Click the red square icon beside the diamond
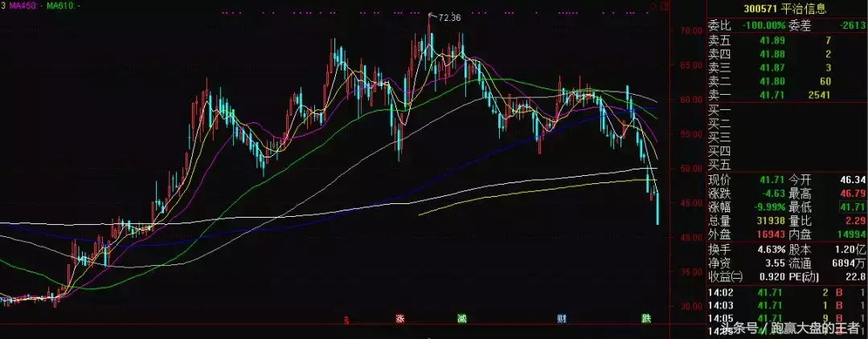 tap(665, 6)
